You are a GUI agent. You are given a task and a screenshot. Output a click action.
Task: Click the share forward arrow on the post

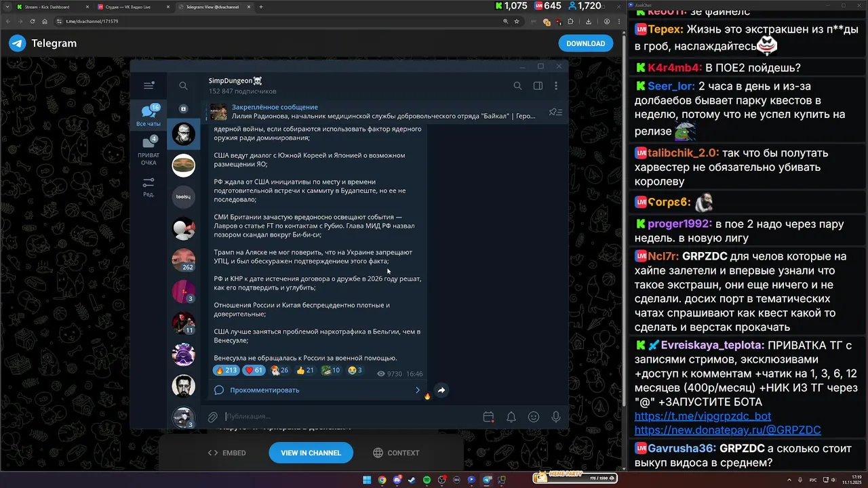pos(441,390)
